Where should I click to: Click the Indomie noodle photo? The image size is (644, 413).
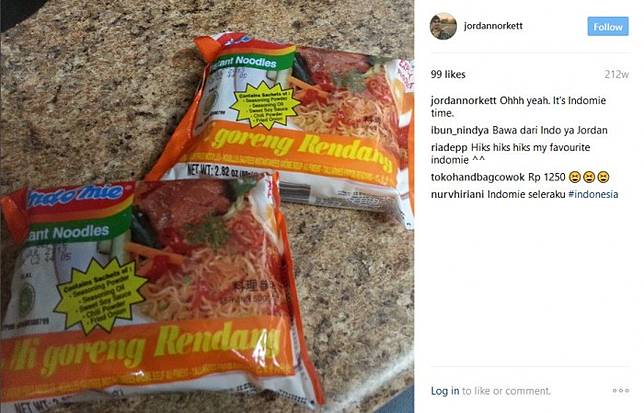tap(207, 206)
